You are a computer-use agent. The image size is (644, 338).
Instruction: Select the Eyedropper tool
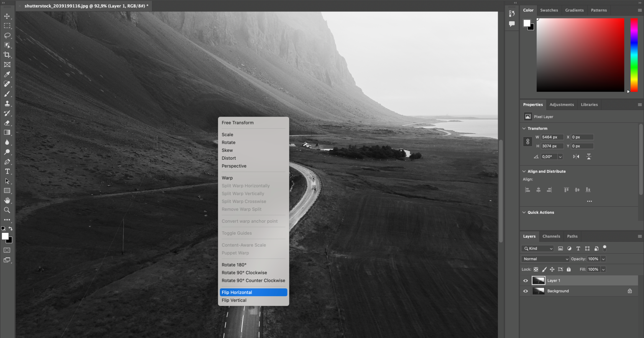tap(7, 74)
